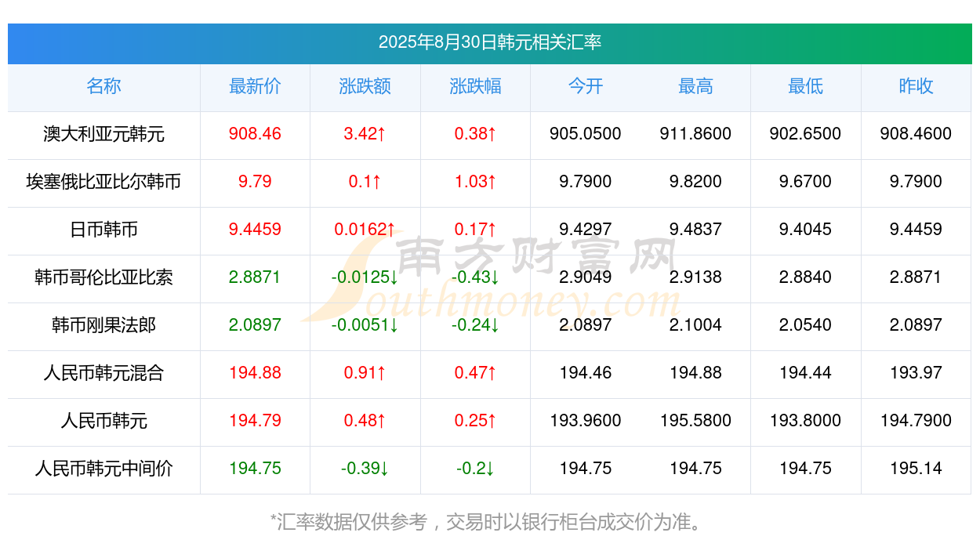Screen dimensions: 980x547
Task: Click change amount -0.0051↓
Action: [x=365, y=325]
